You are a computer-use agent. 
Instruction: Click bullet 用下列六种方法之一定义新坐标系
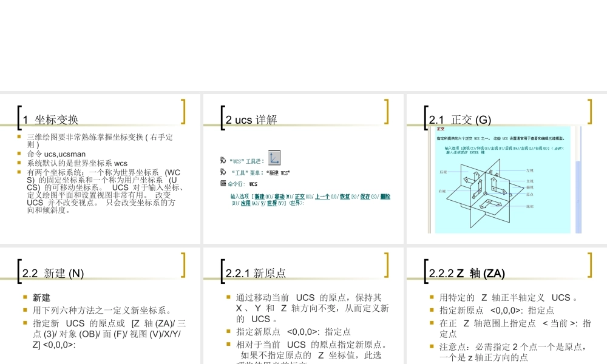[x=102, y=310]
